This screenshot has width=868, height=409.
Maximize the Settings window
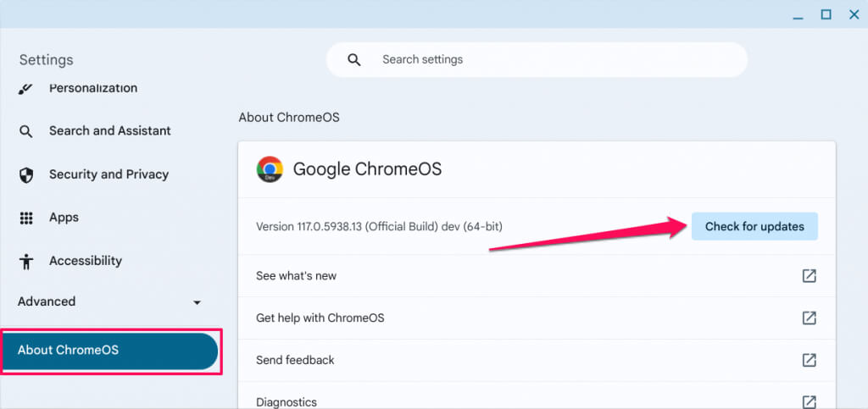[x=826, y=14]
